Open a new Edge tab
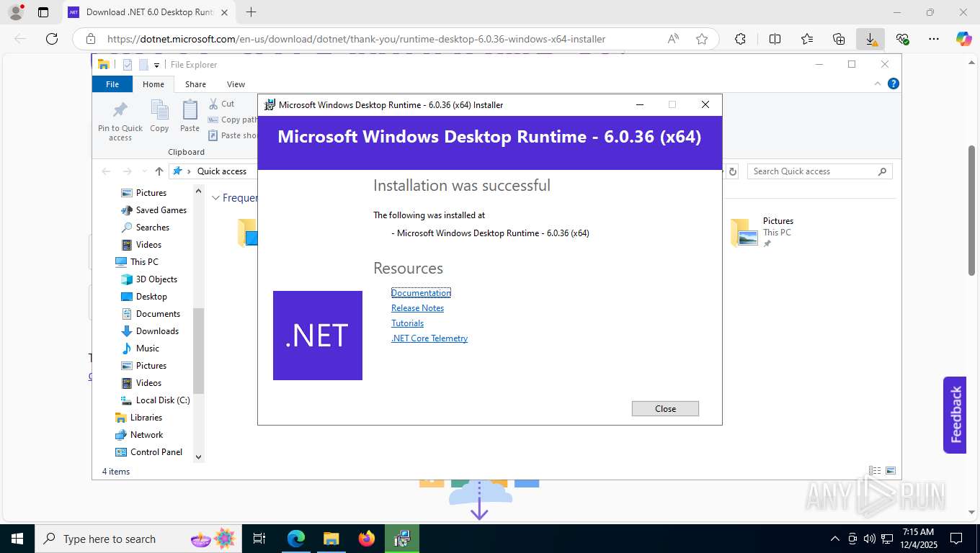 click(251, 12)
